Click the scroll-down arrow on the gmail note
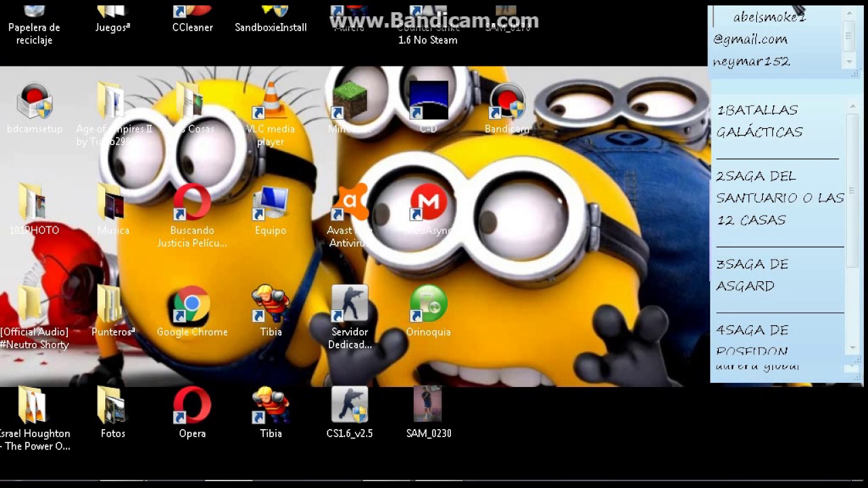Viewport: 868px width, 488px height. pyautogui.click(x=849, y=62)
